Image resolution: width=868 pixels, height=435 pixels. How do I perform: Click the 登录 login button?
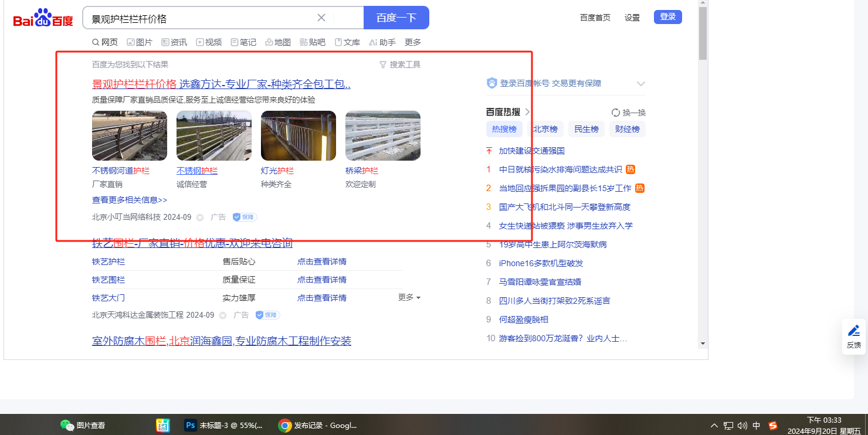[x=668, y=17]
